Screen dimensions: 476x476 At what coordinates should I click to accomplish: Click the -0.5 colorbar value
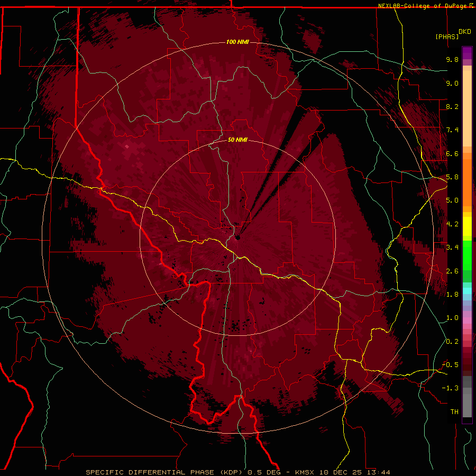450,365
